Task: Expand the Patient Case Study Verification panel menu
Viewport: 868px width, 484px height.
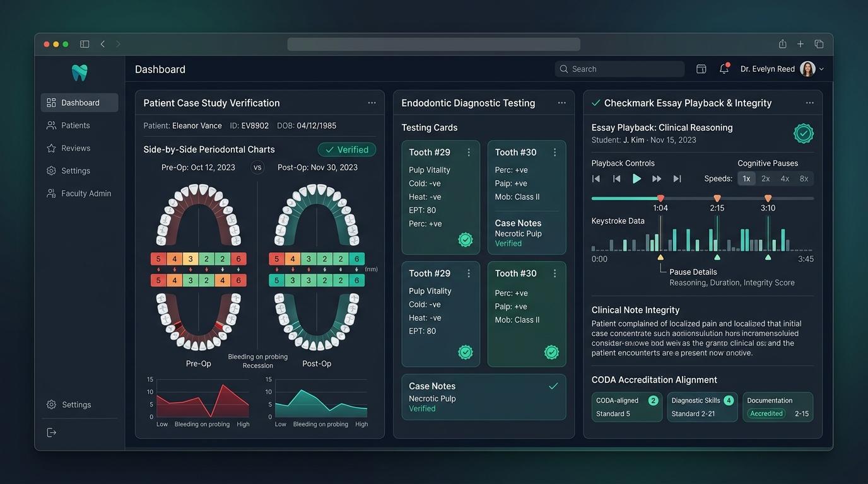Action: coord(372,103)
